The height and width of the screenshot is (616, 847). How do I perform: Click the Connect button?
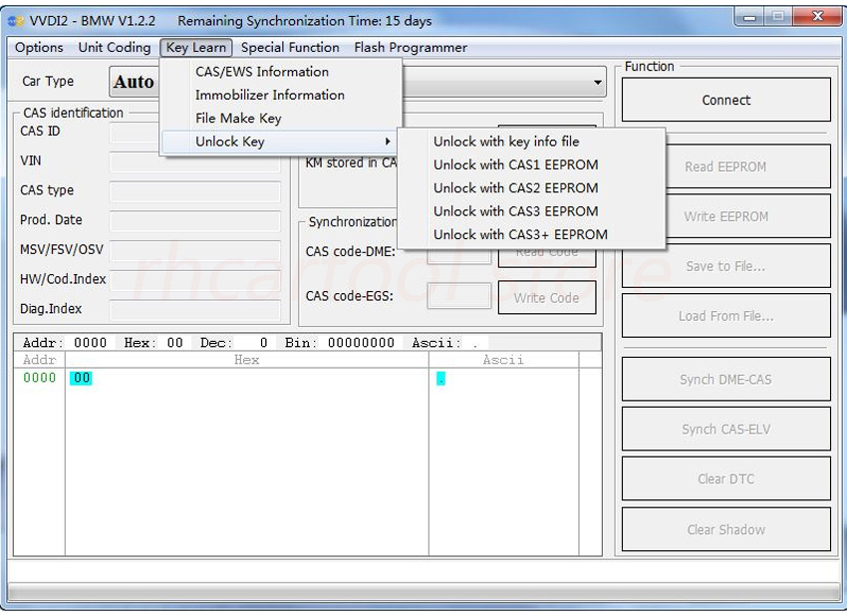tap(726, 100)
